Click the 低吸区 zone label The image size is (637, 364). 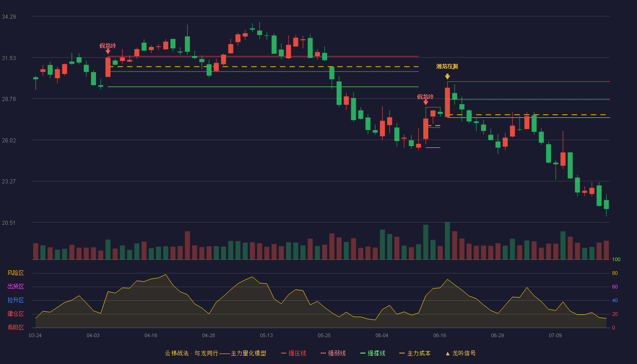coord(15,327)
